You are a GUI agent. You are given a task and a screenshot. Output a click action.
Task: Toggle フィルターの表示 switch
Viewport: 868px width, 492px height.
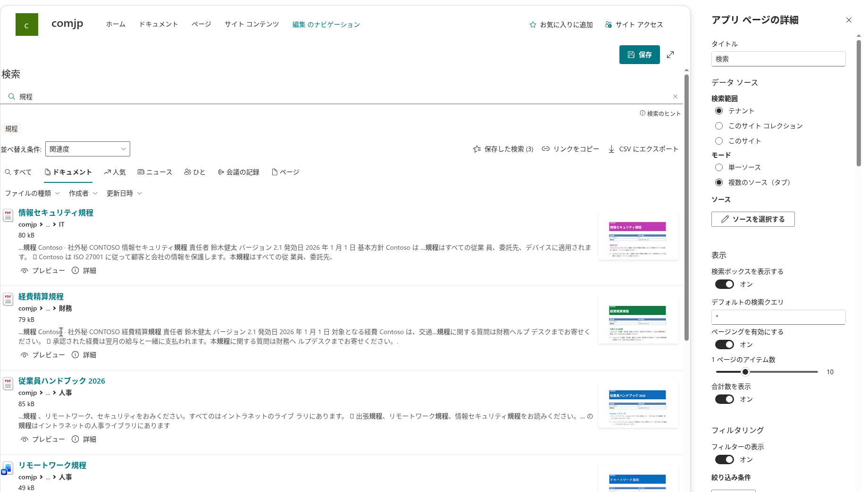click(x=725, y=459)
